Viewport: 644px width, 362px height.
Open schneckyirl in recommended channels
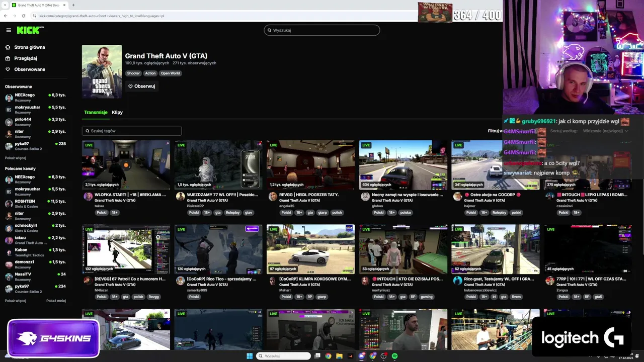35,228
